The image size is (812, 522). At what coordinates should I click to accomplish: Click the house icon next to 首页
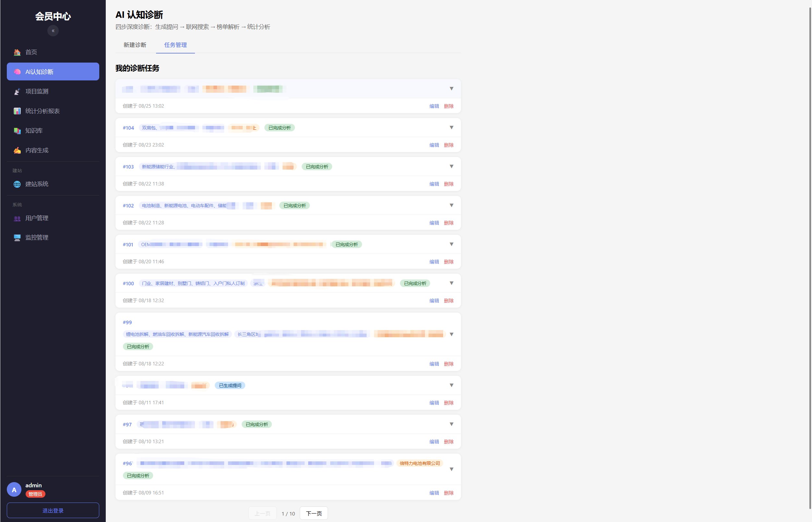[17, 52]
